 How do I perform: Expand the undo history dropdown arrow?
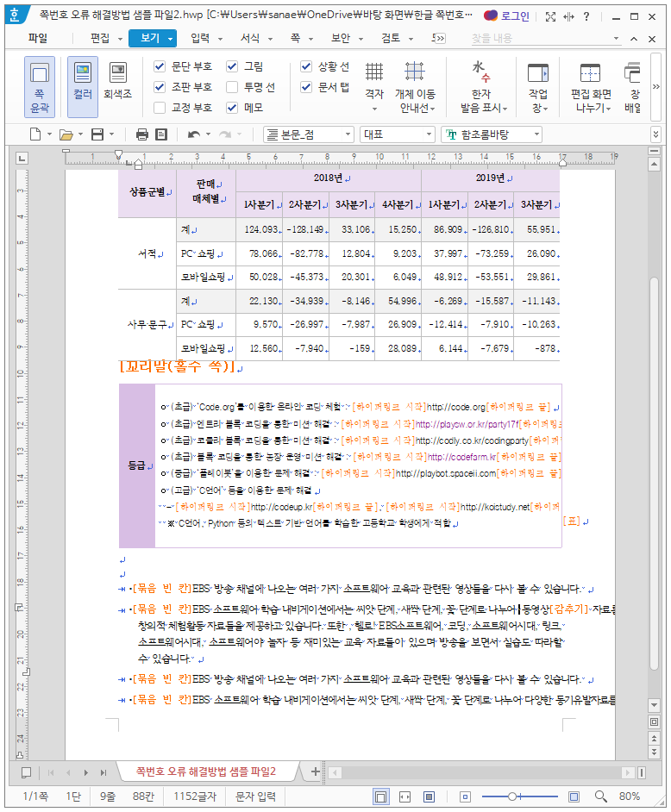coord(208,134)
